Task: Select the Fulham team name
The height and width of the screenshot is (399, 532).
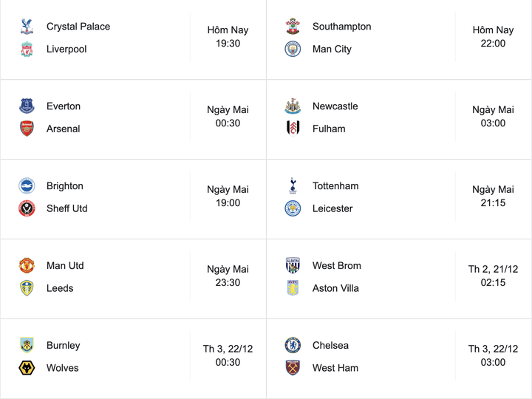Action: click(329, 129)
